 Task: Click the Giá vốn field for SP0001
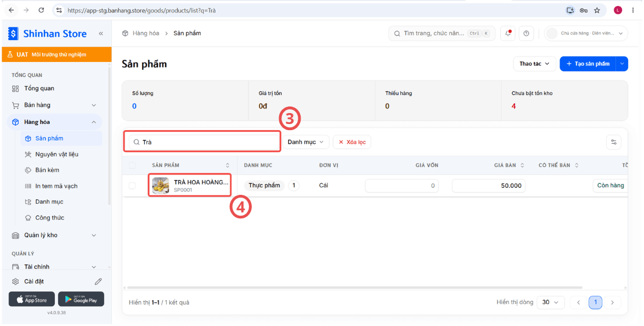tap(402, 186)
